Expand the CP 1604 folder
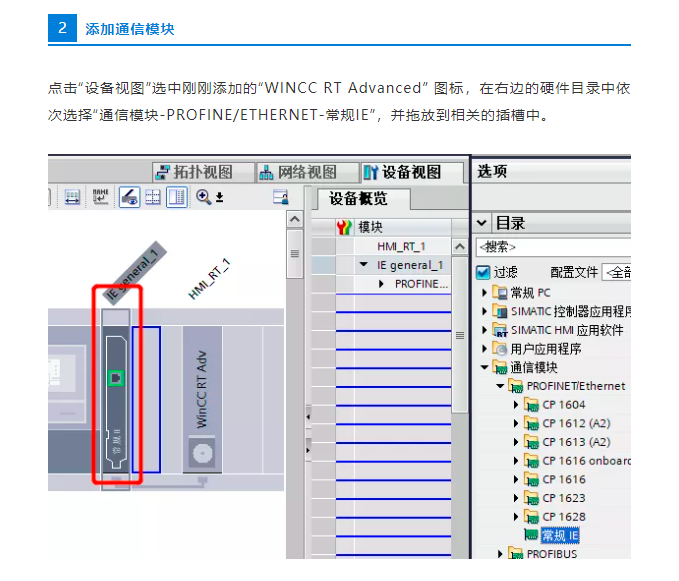 (516, 404)
